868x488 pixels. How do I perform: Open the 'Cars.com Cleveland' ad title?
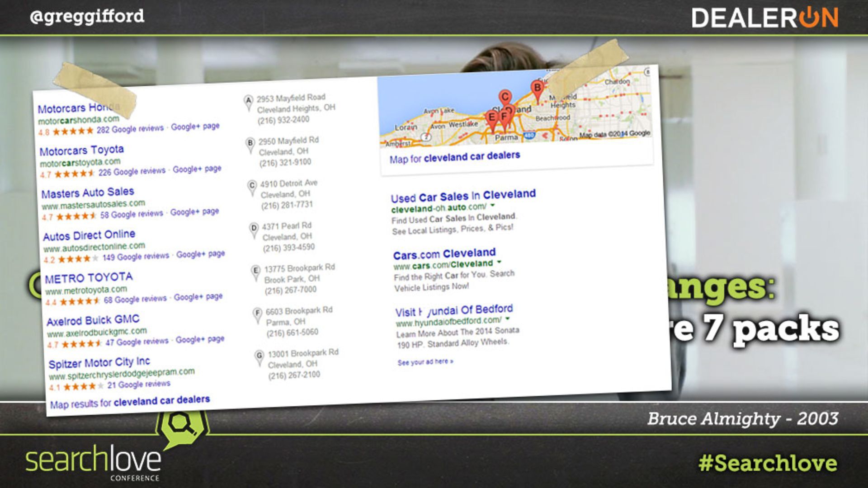[x=444, y=253]
